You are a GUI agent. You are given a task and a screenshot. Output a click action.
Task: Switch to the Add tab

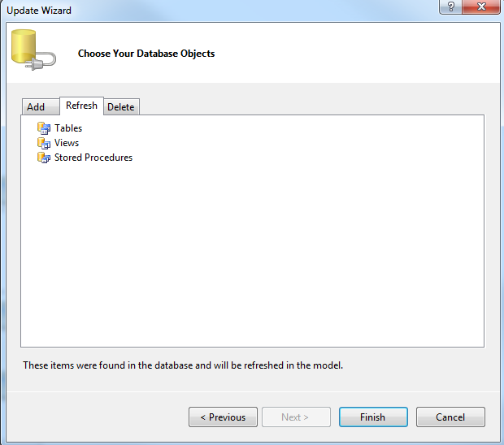41,107
